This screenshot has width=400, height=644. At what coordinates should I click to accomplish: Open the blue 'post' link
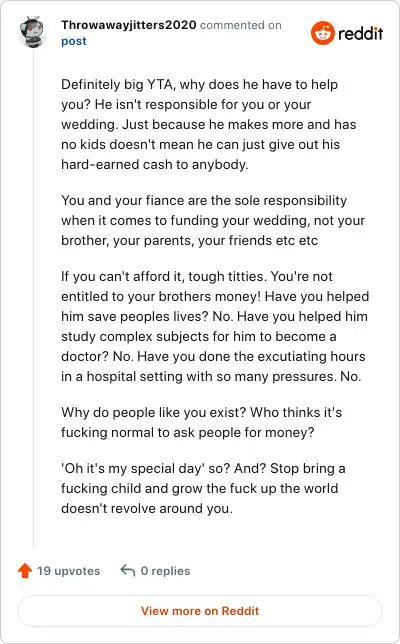click(74, 41)
